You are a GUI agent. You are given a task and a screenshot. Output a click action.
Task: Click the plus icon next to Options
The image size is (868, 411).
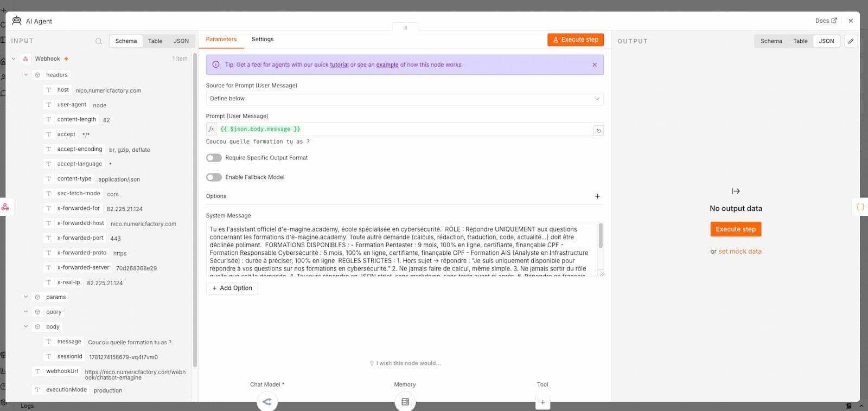tap(597, 196)
